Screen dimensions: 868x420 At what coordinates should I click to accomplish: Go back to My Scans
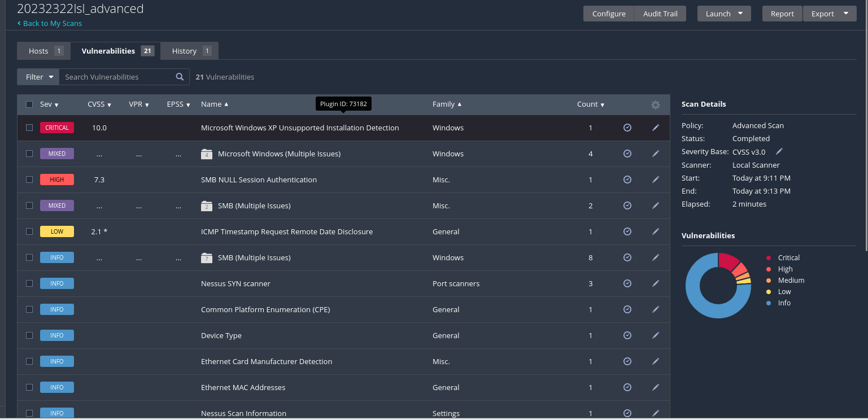(50, 23)
